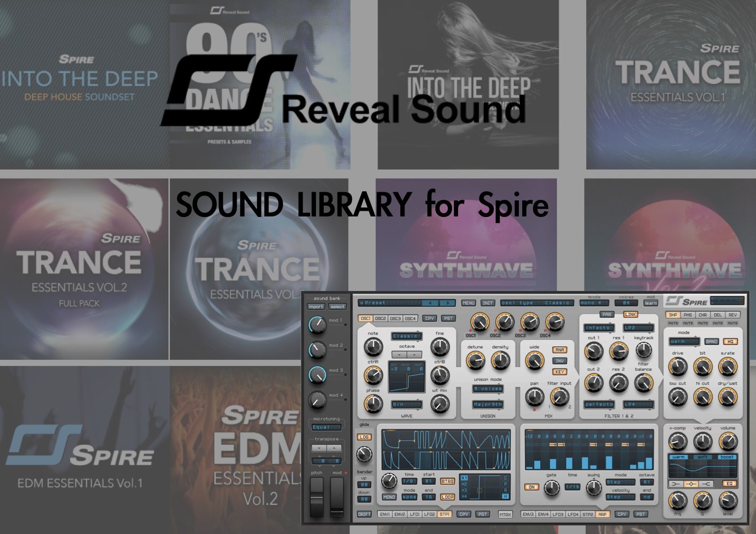Toggle MONO button in stepper

389,497
